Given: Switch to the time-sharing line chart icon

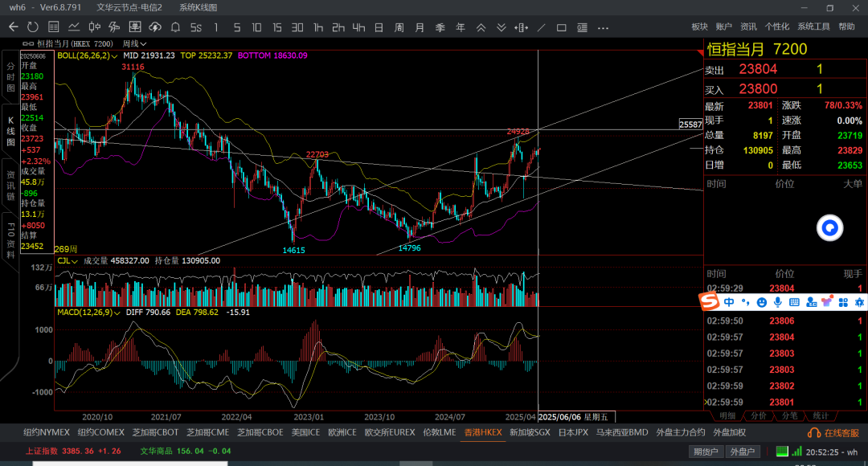Looking at the screenshot, I should [x=74, y=27].
